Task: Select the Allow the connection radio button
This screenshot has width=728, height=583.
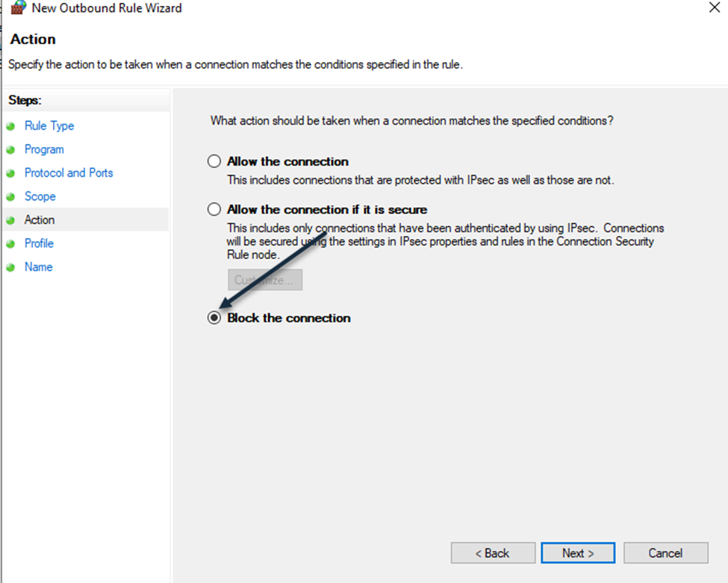Action: (214, 161)
